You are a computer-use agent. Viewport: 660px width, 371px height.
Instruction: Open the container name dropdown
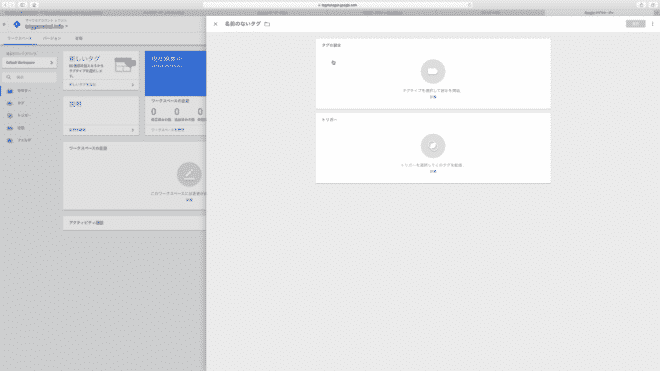(x=46, y=27)
